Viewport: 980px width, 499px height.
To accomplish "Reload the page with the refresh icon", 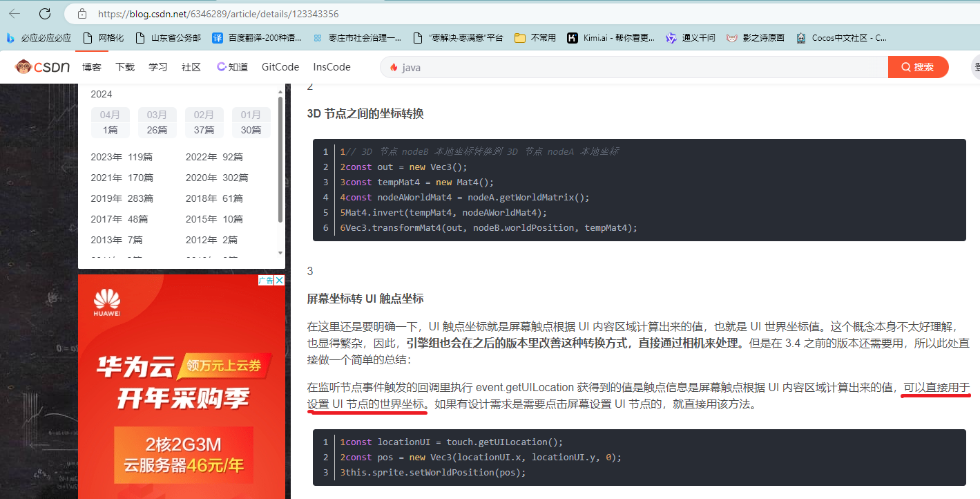I will click(45, 14).
